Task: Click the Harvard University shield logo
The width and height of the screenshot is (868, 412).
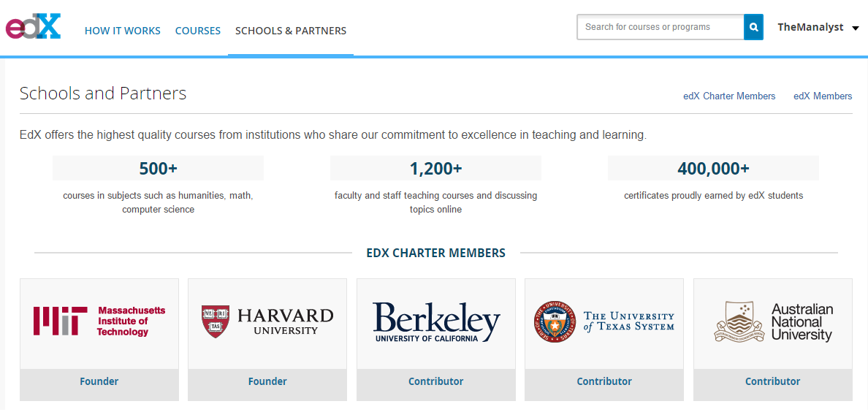Action: [216, 321]
